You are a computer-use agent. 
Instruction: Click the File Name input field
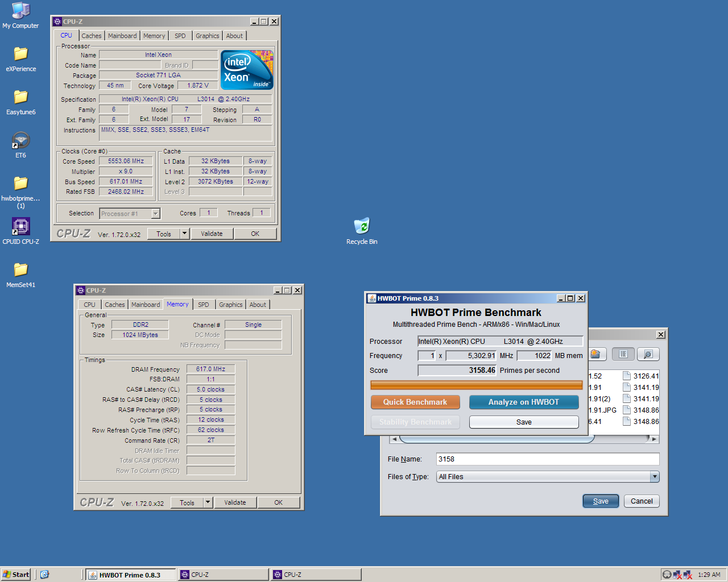pyautogui.click(x=548, y=459)
